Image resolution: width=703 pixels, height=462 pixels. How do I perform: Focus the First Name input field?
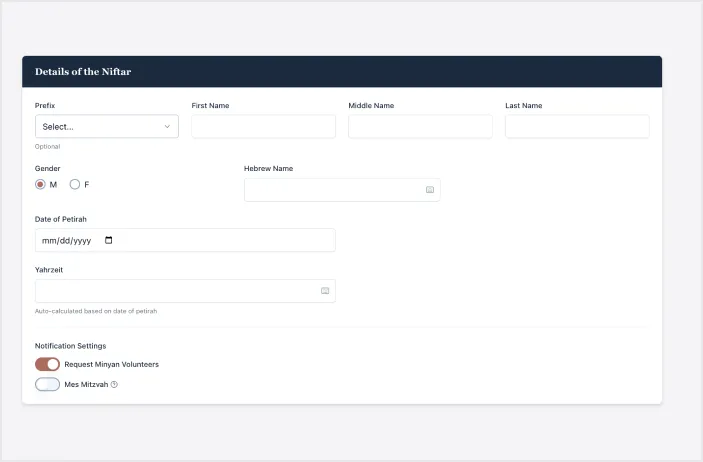click(x=263, y=127)
